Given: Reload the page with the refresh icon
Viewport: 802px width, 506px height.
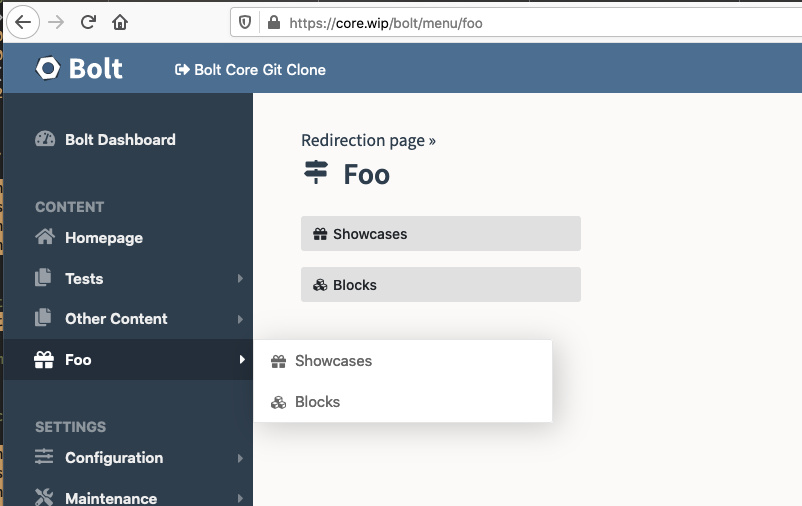Looking at the screenshot, I should [88, 22].
